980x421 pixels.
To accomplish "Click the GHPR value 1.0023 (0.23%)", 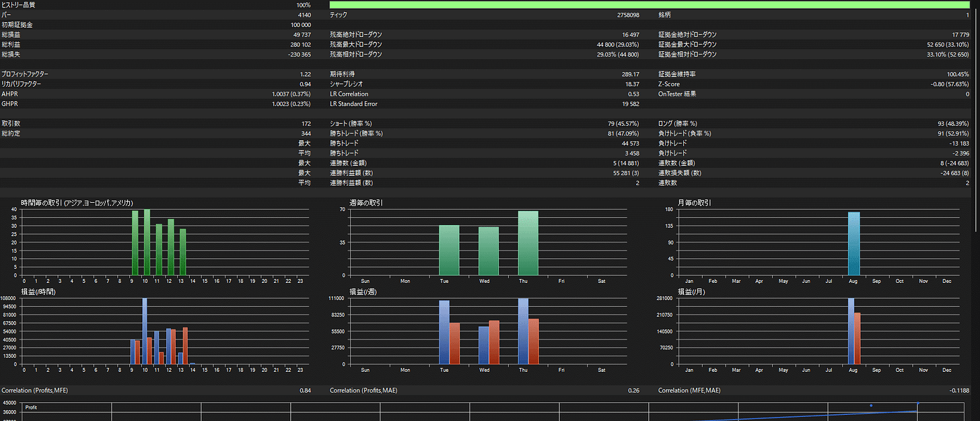I will (291, 104).
